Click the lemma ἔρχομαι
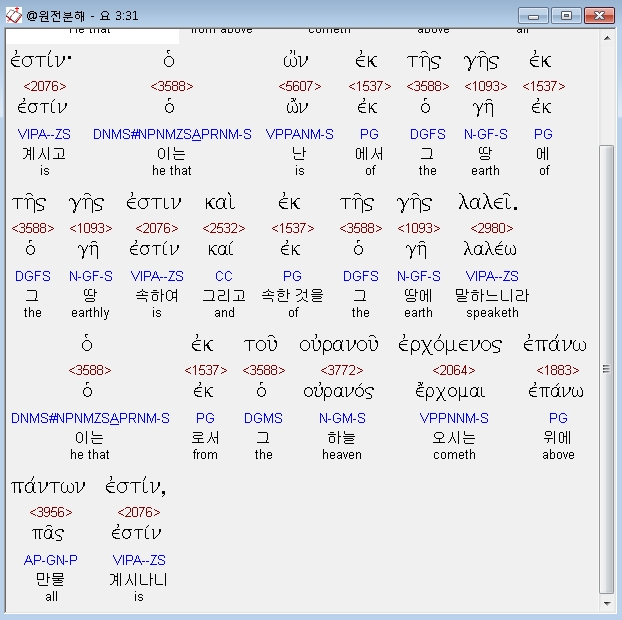The width and height of the screenshot is (622, 620). [450, 392]
